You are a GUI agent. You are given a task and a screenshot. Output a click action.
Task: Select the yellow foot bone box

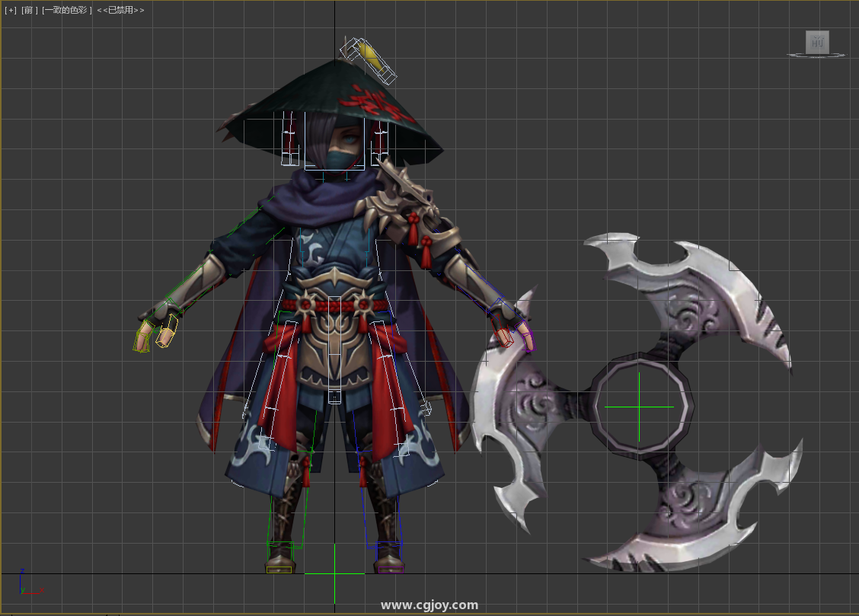(x=279, y=568)
